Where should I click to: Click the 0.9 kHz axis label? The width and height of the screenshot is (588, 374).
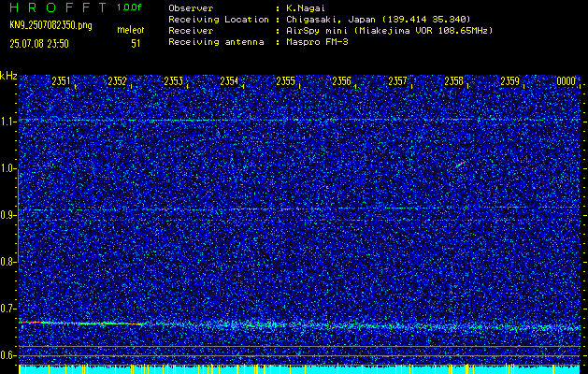[x=7, y=216]
